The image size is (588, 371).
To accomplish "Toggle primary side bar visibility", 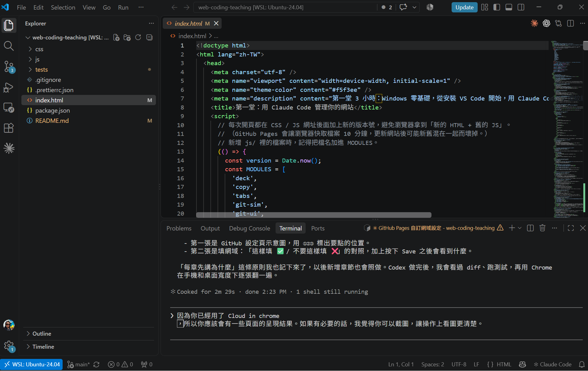I will [497, 7].
